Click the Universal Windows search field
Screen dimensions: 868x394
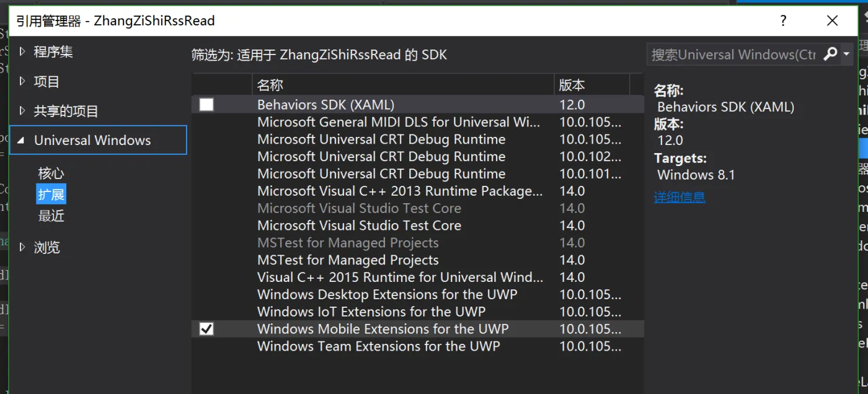(x=733, y=55)
